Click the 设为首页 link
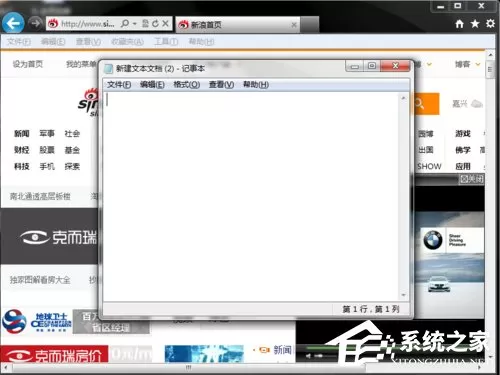This screenshot has width=500, height=375. 28,64
